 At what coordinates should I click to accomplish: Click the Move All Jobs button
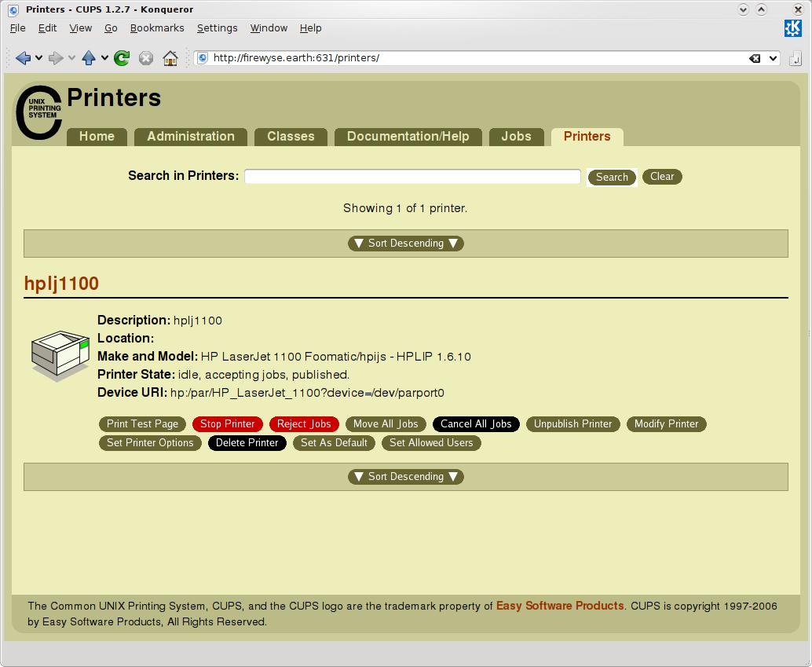point(386,424)
